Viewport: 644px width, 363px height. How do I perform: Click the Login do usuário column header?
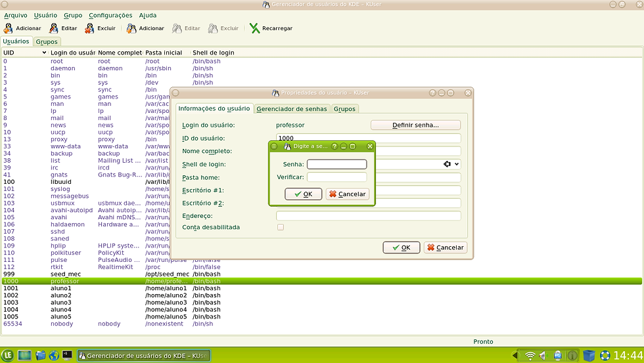(x=73, y=53)
